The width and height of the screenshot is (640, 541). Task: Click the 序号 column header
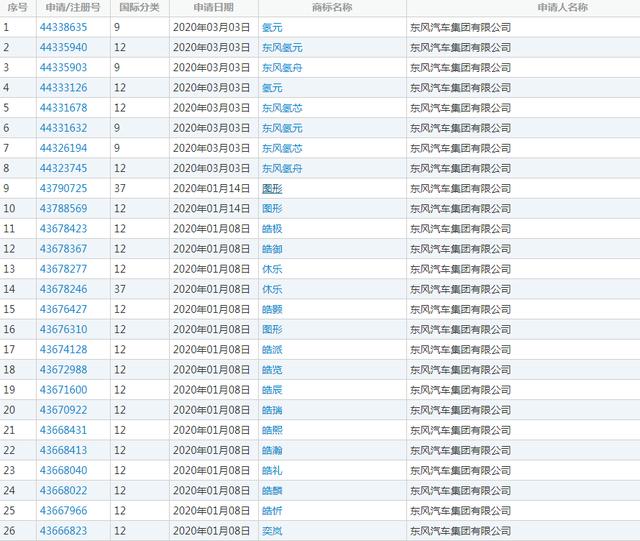[17, 7]
